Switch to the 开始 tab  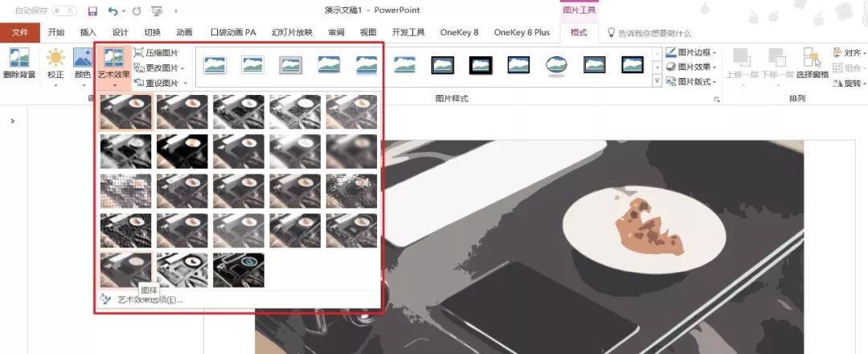point(56,33)
